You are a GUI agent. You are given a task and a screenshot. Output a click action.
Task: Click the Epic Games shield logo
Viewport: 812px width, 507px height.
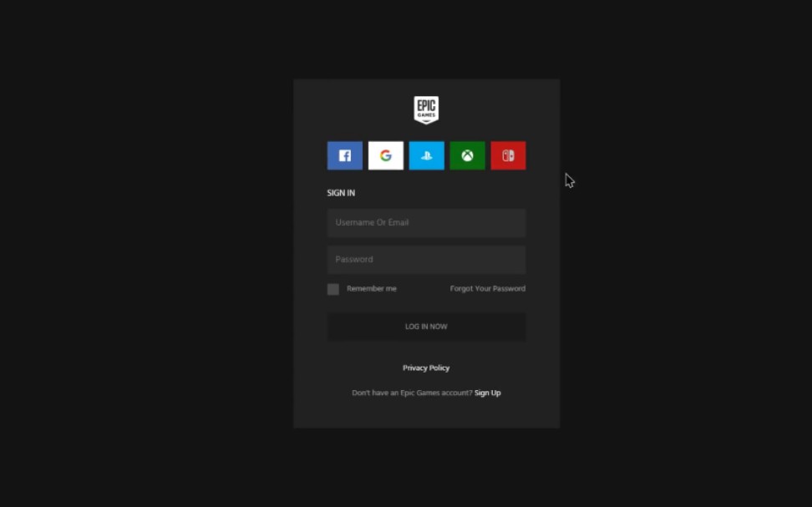pos(426,109)
